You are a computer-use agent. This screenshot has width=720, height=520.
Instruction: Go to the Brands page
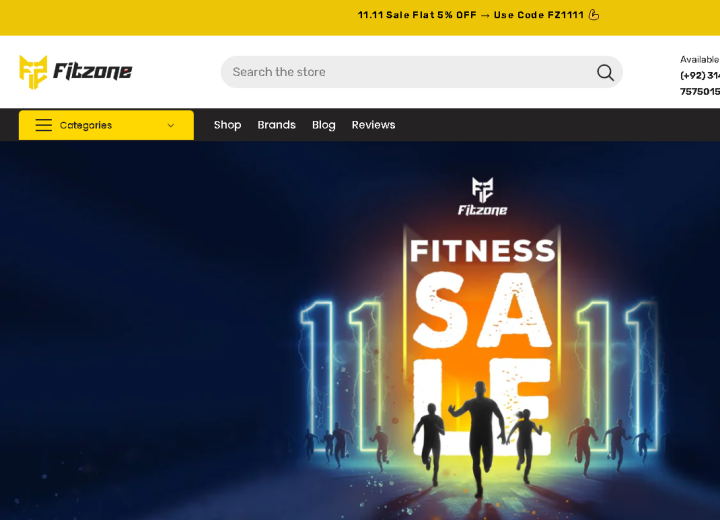click(x=276, y=125)
